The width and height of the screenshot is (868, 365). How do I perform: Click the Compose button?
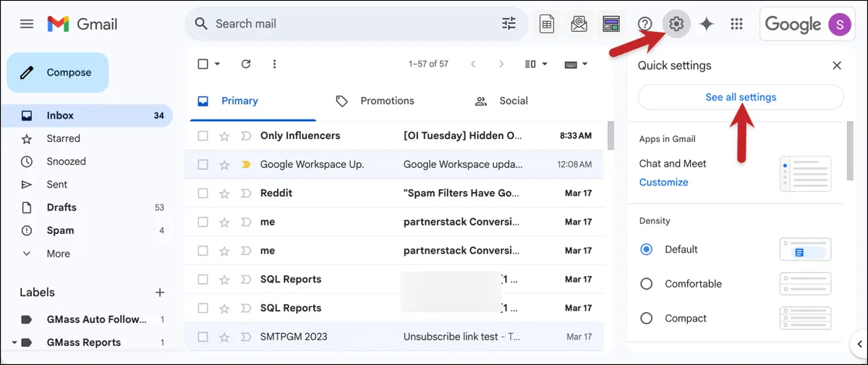[58, 72]
